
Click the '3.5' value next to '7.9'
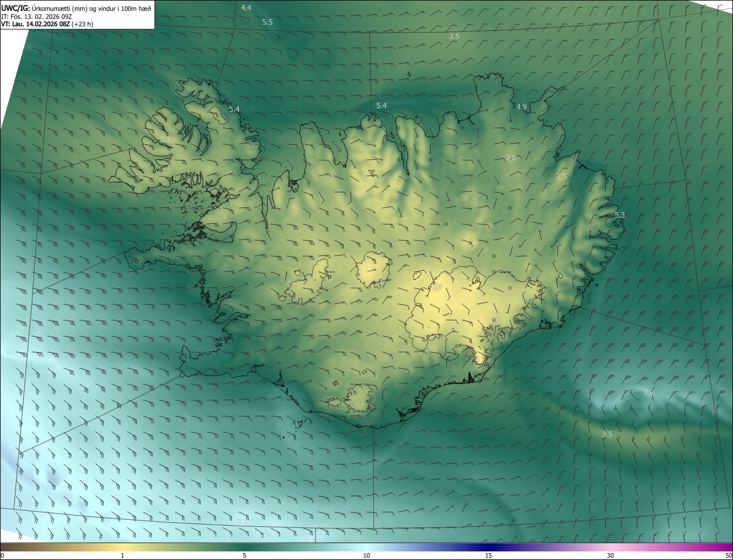(x=607, y=435)
